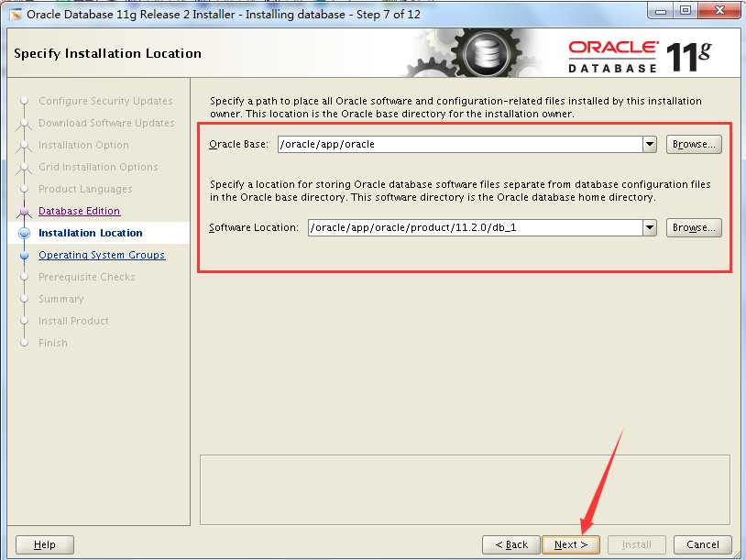Click the Configure Security Updates step
The height and width of the screenshot is (560, 746).
(x=105, y=101)
